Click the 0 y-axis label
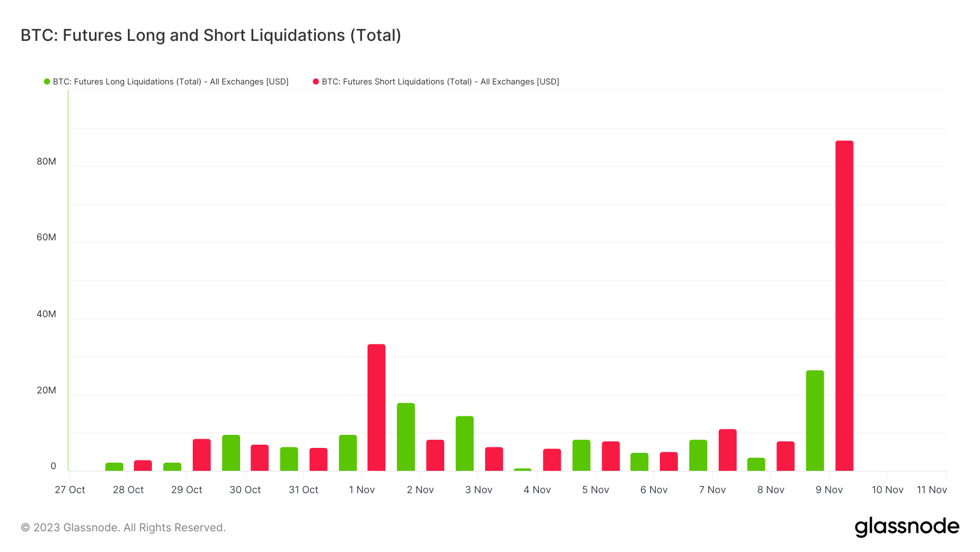Image resolution: width=980 pixels, height=552 pixels. [x=53, y=466]
